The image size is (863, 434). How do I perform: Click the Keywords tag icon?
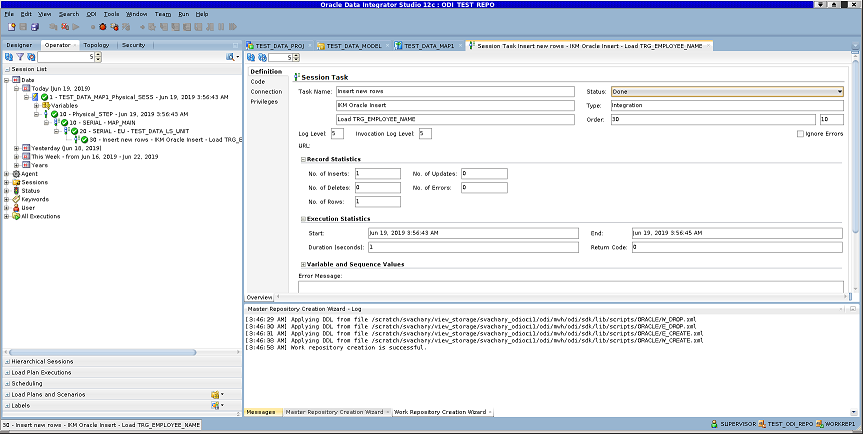click(16, 199)
